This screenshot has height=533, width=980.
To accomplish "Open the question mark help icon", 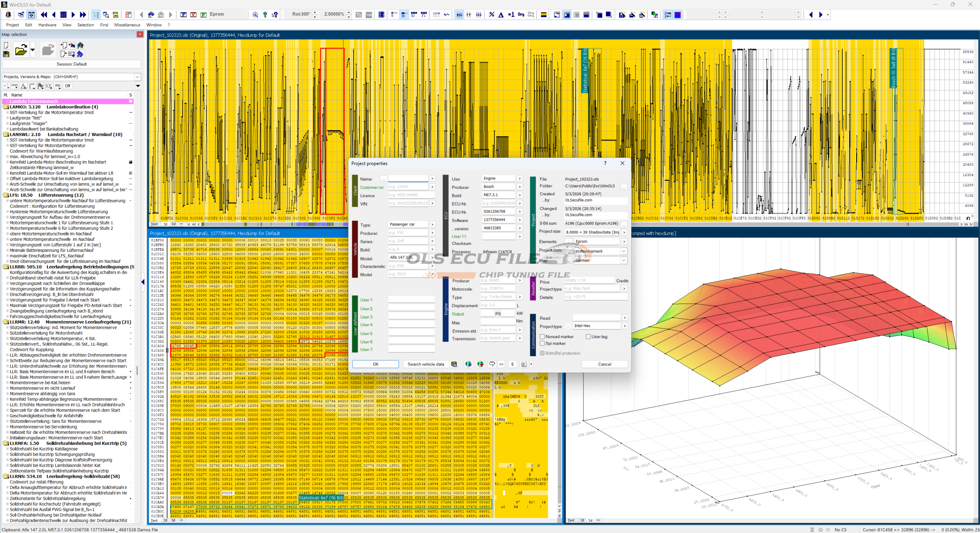I will [265, 15].
